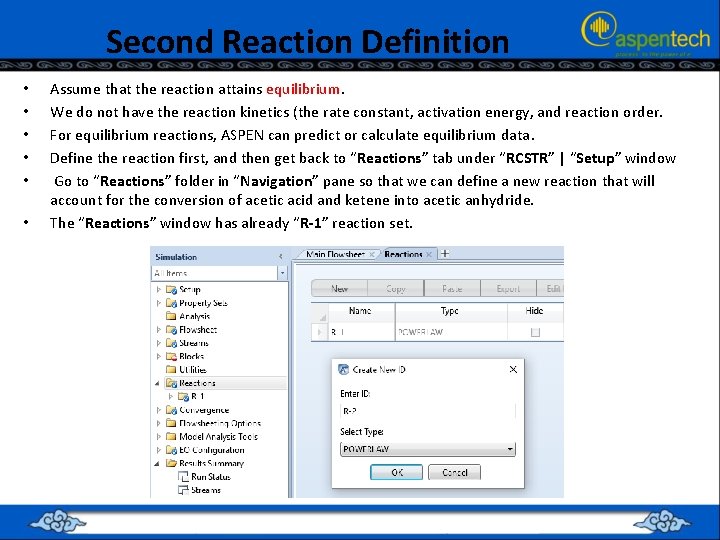Click the Results Summary folder icon
Screen dimensions: 720x540
click(x=171, y=463)
